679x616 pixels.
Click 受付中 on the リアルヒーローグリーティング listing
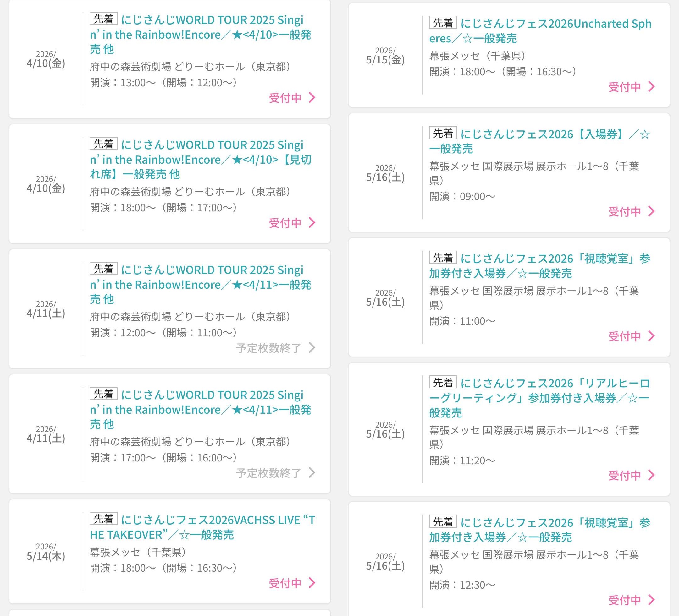(x=624, y=475)
